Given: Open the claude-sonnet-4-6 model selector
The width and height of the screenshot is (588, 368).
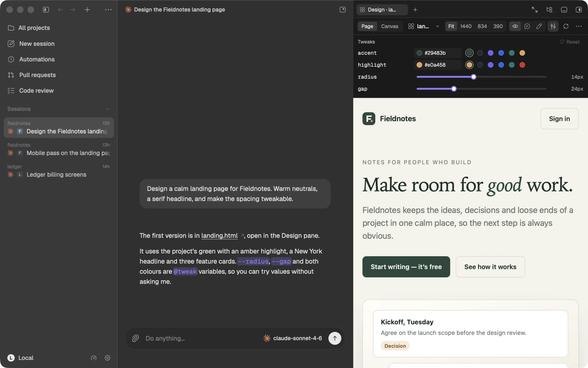Looking at the screenshot, I should (x=293, y=338).
